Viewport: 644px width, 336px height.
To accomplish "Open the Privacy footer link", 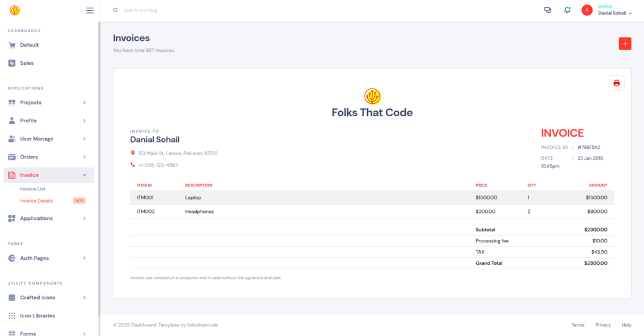I will click(603, 325).
